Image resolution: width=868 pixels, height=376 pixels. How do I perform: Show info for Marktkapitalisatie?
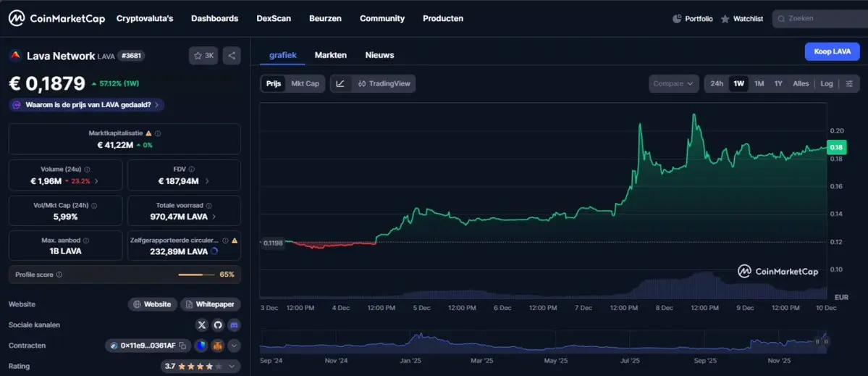(x=159, y=133)
